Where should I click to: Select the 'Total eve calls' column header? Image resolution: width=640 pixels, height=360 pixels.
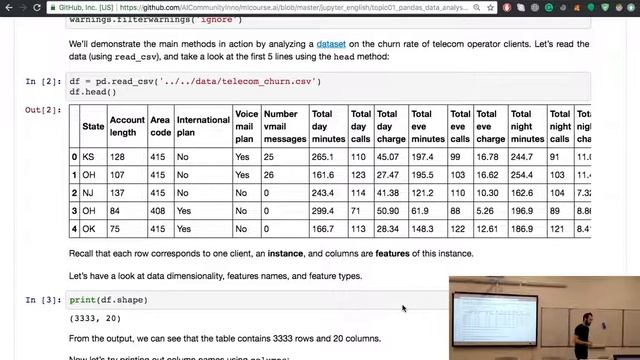(x=460, y=126)
